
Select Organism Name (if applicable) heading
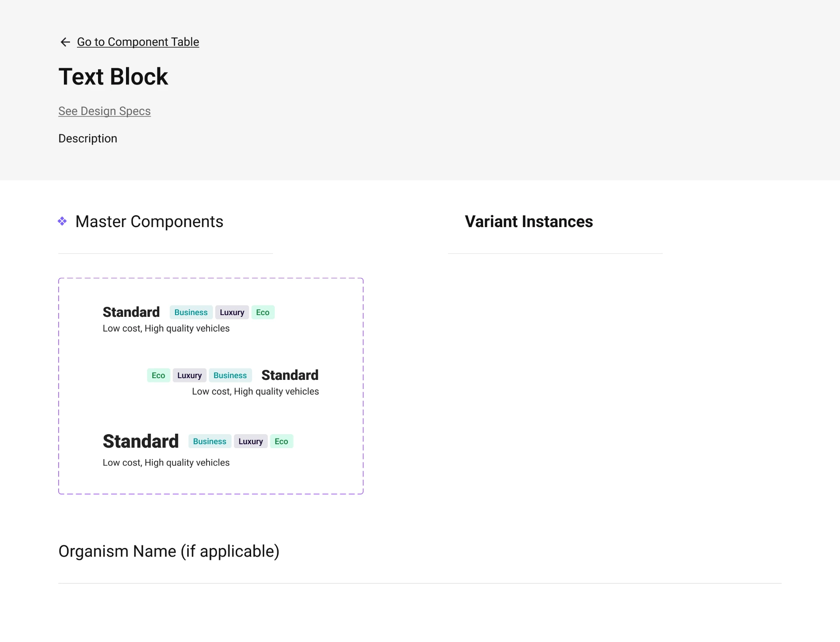point(169,551)
